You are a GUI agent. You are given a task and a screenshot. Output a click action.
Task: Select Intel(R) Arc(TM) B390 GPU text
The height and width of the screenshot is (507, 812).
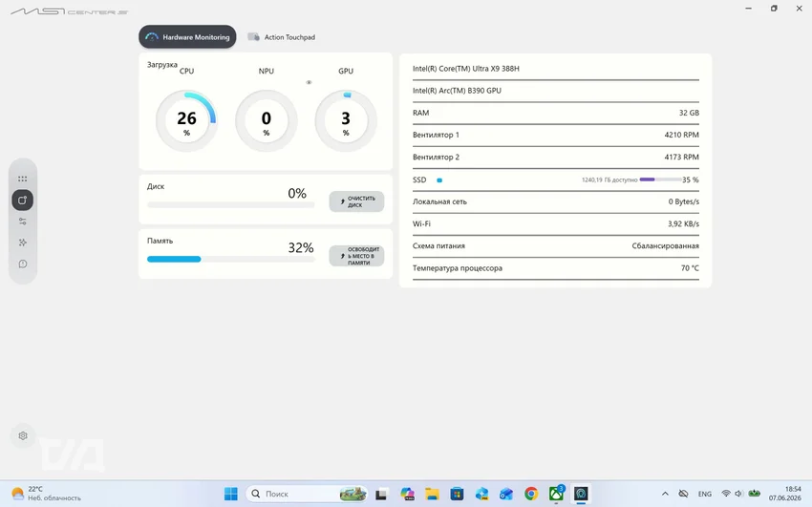457,91
